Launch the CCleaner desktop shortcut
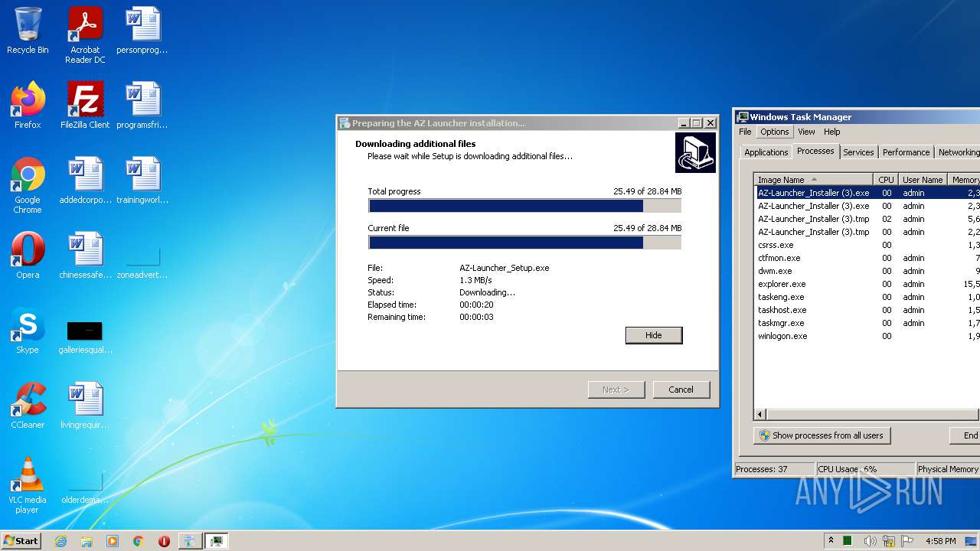The image size is (980, 551). tap(28, 406)
